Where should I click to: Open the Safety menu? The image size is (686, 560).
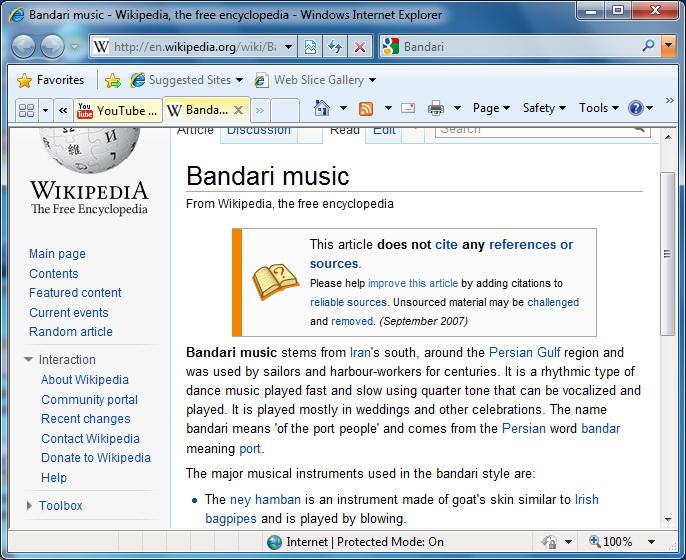click(x=544, y=108)
